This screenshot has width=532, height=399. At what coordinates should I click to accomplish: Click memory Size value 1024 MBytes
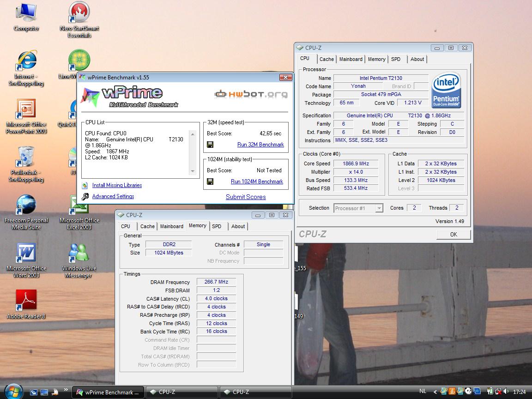(x=169, y=253)
